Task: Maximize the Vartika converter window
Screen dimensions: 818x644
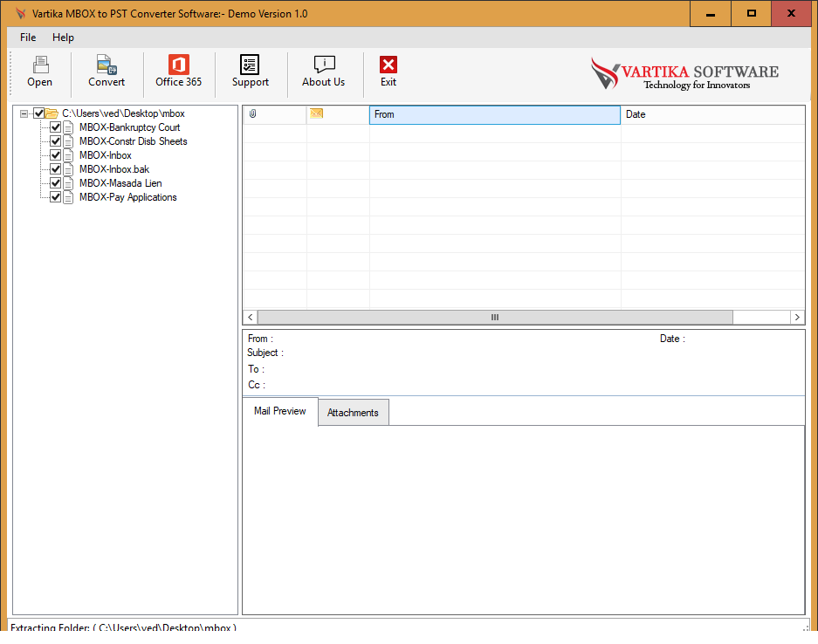Action: (752, 14)
